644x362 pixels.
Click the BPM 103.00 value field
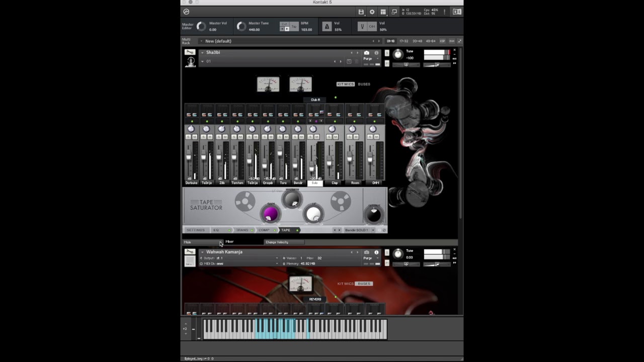click(x=306, y=30)
